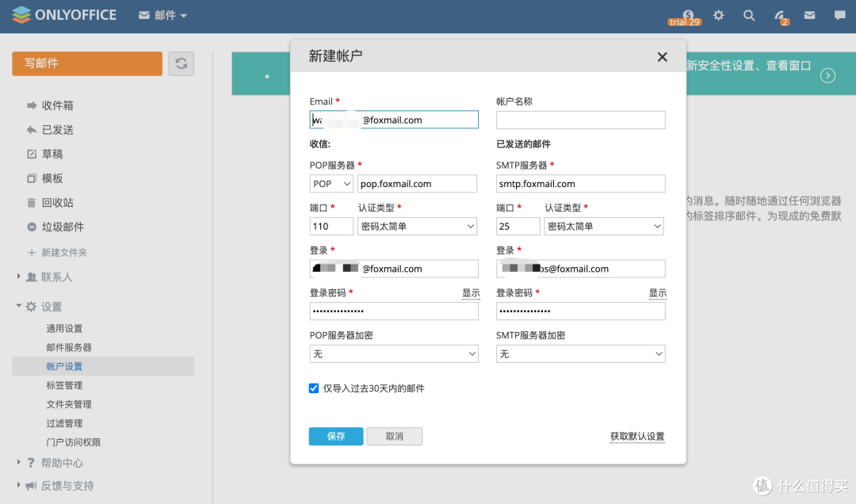856x504 pixels.
Task: Open the chat bubble icon
Action: (x=839, y=15)
